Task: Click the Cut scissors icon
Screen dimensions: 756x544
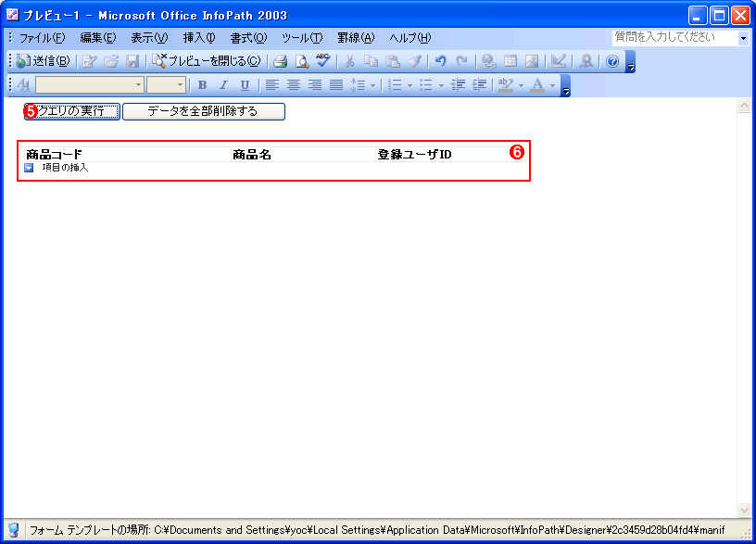Action: tap(349, 61)
